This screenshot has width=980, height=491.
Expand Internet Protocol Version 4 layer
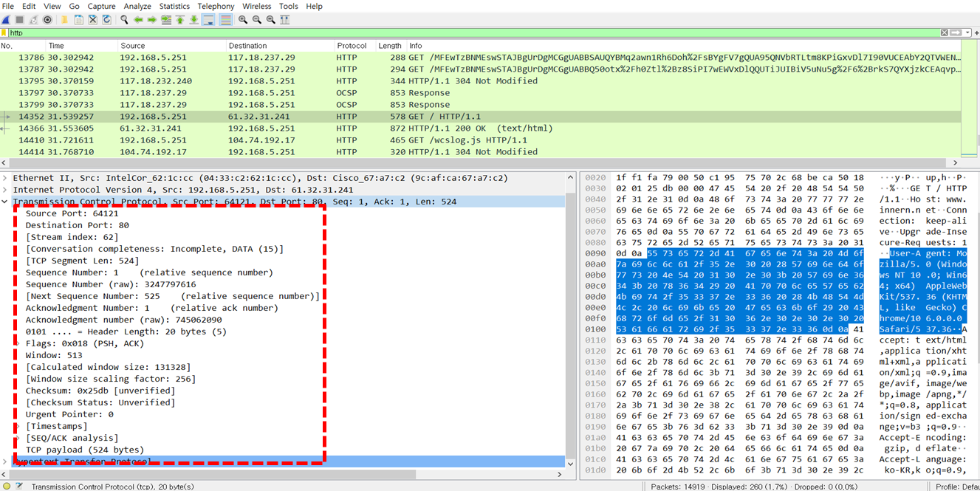click(x=5, y=190)
